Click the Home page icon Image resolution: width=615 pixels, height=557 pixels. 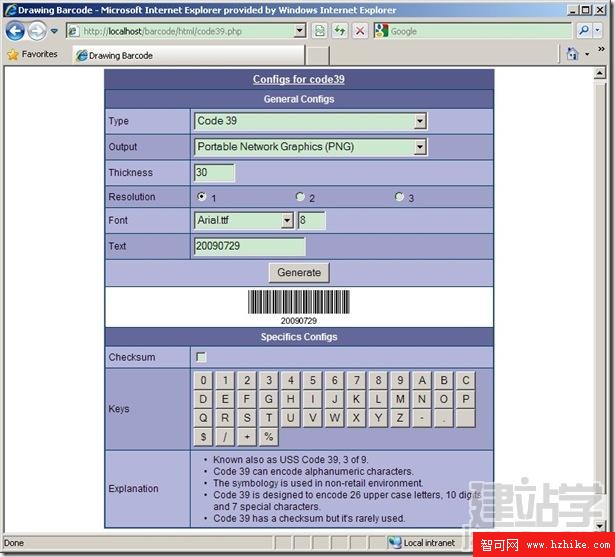click(x=572, y=53)
